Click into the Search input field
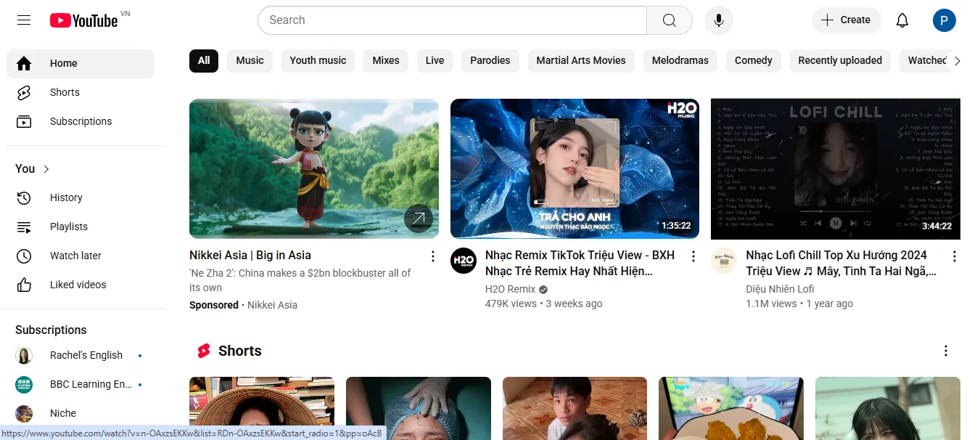The width and height of the screenshot is (980, 440). [x=451, y=20]
